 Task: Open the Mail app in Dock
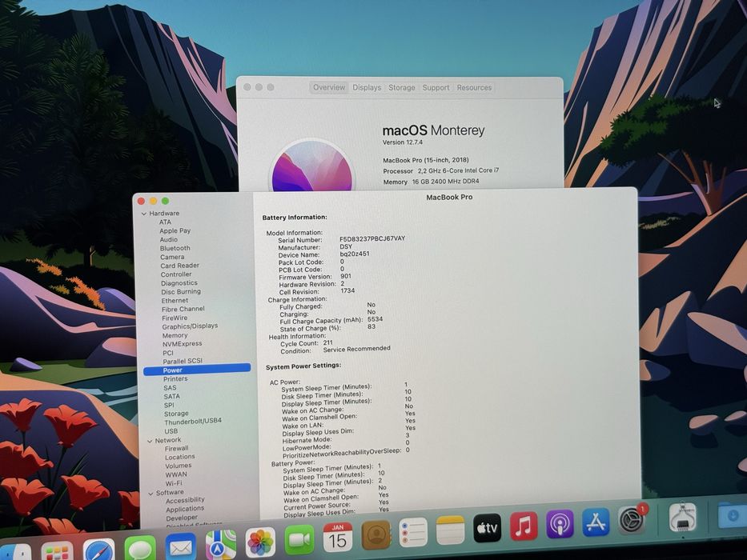coord(181,547)
